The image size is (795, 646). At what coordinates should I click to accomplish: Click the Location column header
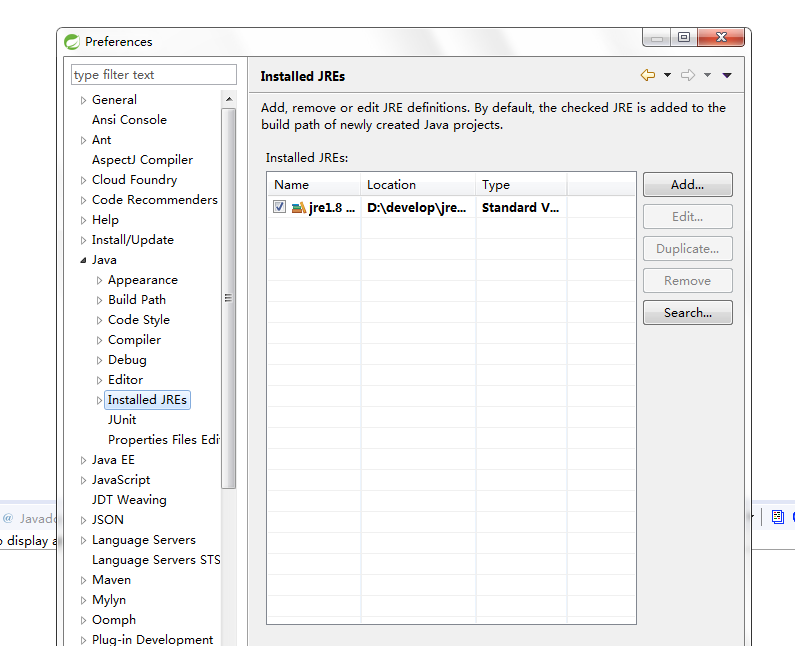coord(418,185)
